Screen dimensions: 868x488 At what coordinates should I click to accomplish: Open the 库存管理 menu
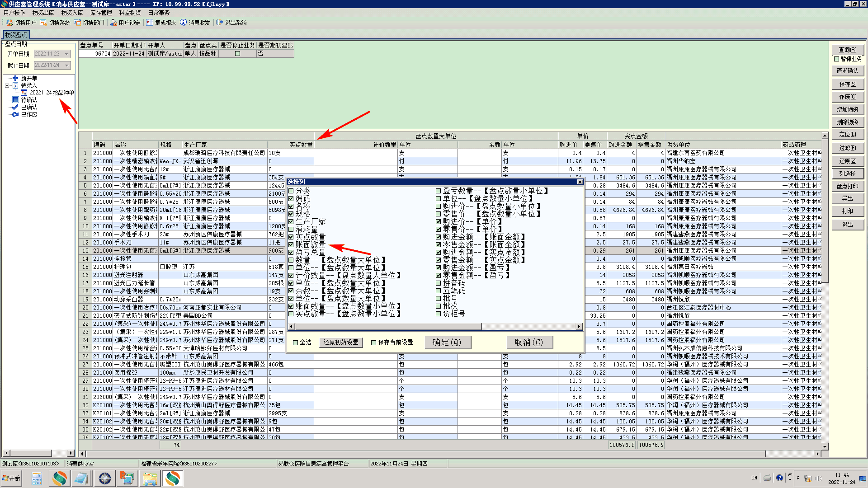click(101, 13)
